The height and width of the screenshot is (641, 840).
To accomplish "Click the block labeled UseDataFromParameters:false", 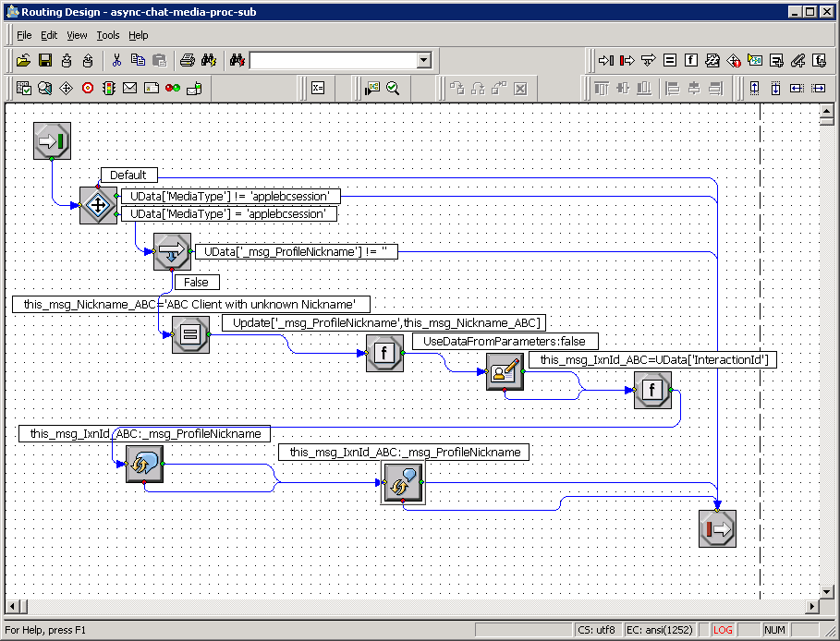I will point(505,371).
